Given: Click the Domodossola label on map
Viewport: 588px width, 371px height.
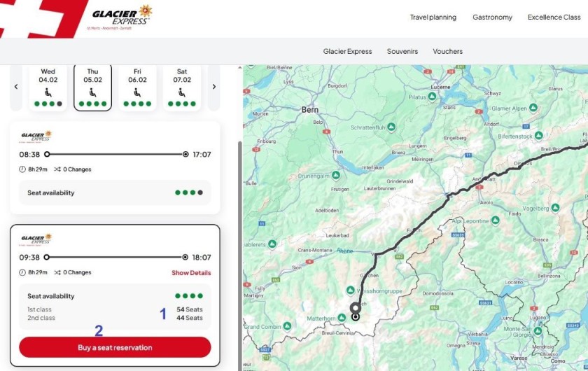Looking at the screenshot, I should (438, 294).
